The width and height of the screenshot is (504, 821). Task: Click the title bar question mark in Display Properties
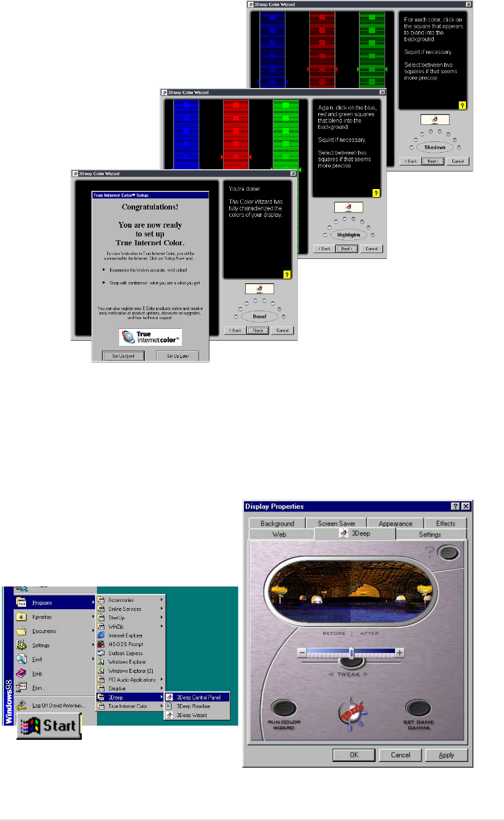(456, 506)
